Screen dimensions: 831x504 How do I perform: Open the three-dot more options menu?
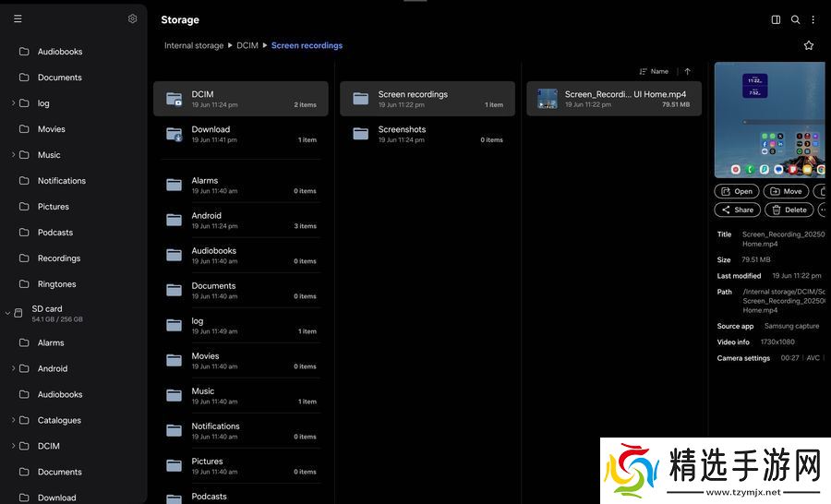(x=813, y=19)
